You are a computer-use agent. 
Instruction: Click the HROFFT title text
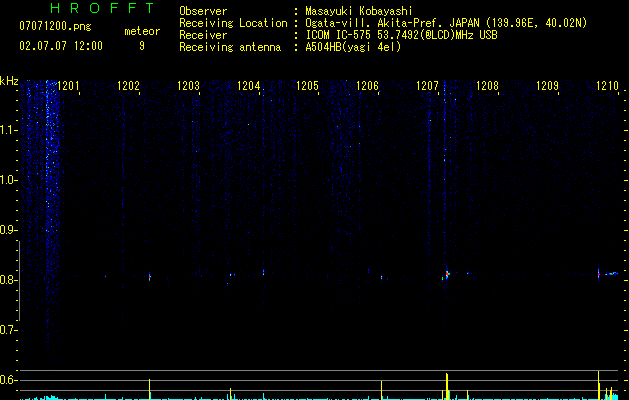click(102, 8)
